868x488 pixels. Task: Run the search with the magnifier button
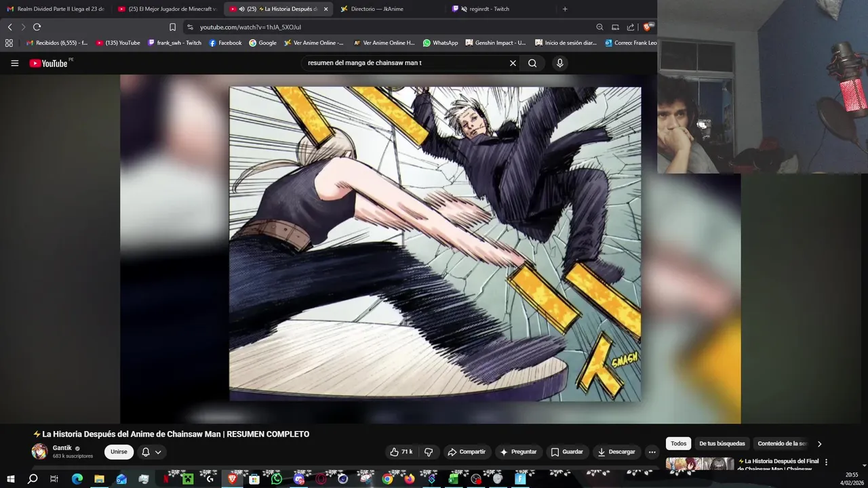pyautogui.click(x=532, y=63)
